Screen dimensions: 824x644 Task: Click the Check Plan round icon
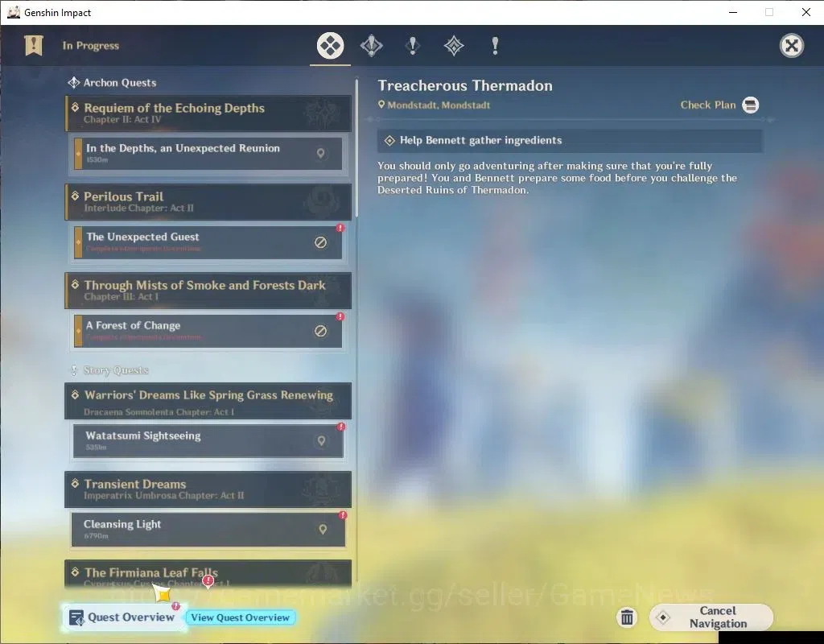[x=751, y=105]
